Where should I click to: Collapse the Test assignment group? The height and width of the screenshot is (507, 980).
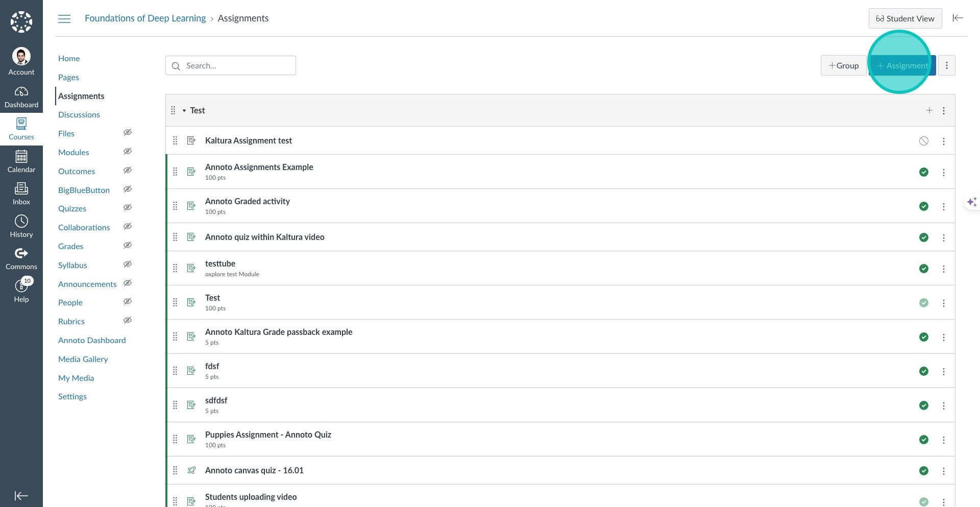click(x=184, y=111)
